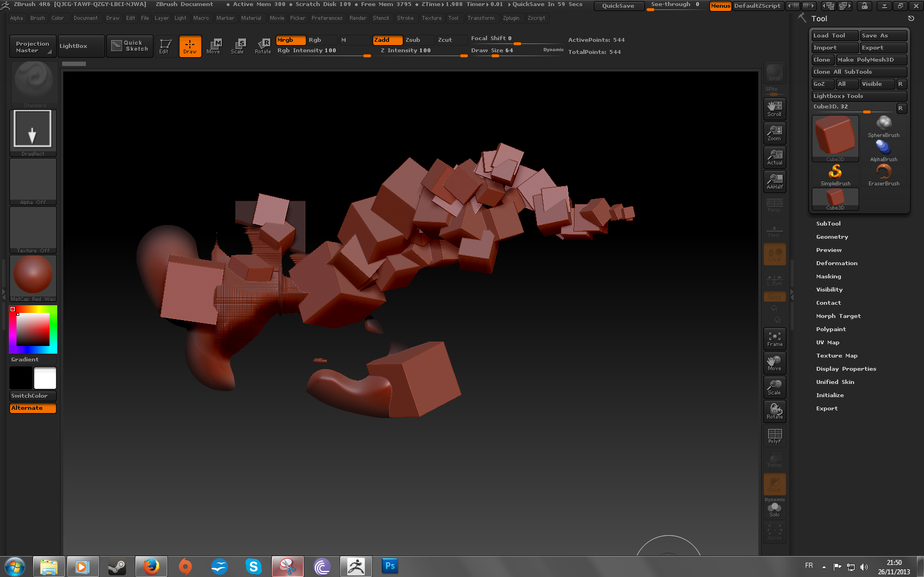Open Firefox from the Windows taskbar
Image resolution: width=924 pixels, height=577 pixels.
point(151,566)
